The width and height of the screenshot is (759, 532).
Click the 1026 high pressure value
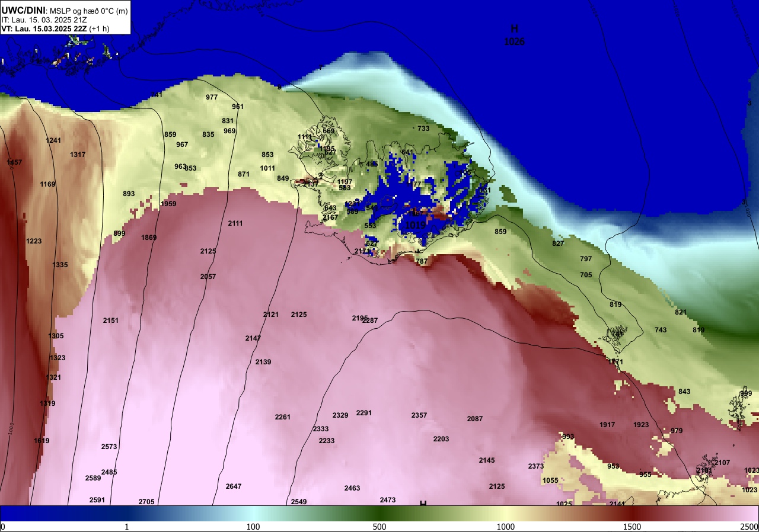pyautogui.click(x=514, y=41)
